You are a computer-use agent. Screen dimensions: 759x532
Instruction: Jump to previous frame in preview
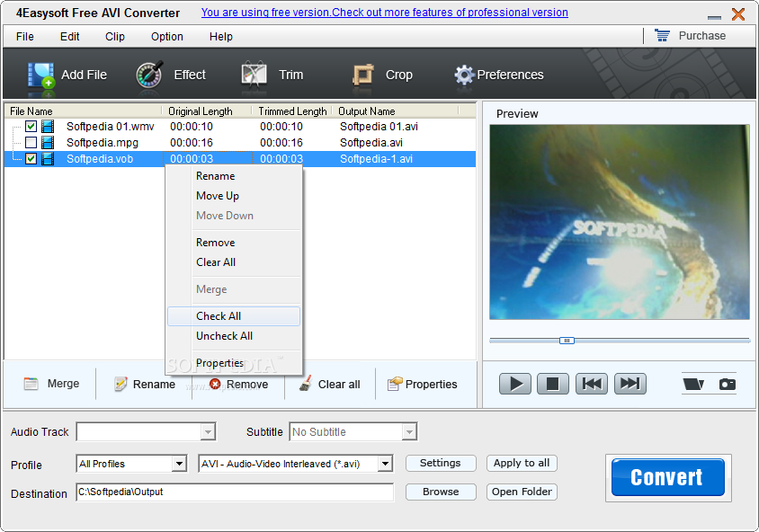click(592, 384)
